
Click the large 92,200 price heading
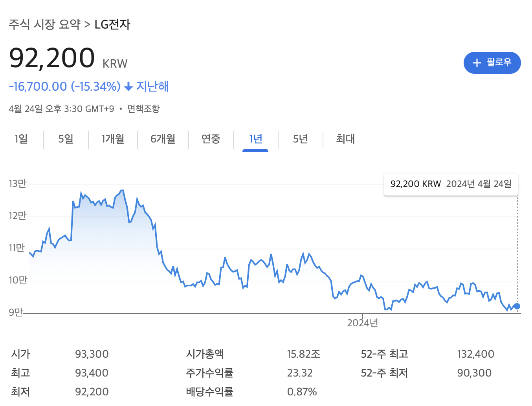click(x=52, y=58)
